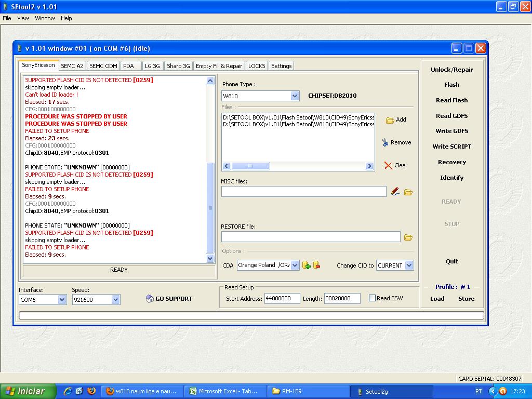The width and height of the screenshot is (532, 399).
Task: Open the Window menu
Action: coord(45,18)
